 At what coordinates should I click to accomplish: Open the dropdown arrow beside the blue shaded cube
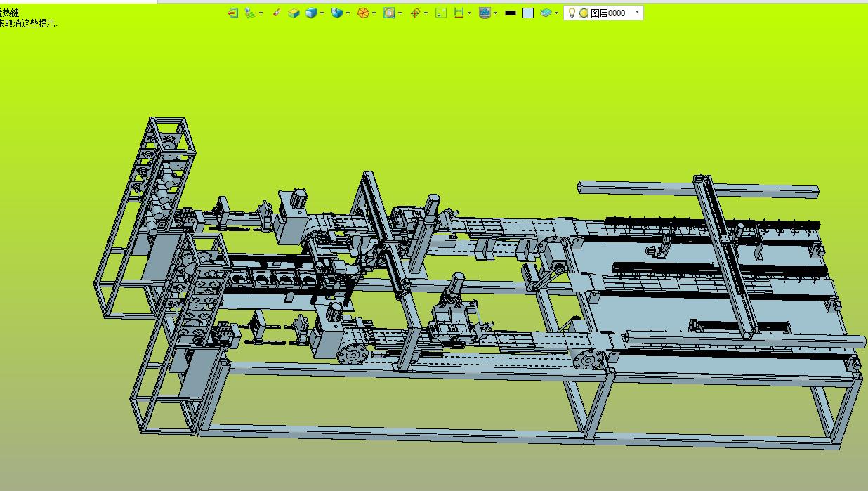322,13
